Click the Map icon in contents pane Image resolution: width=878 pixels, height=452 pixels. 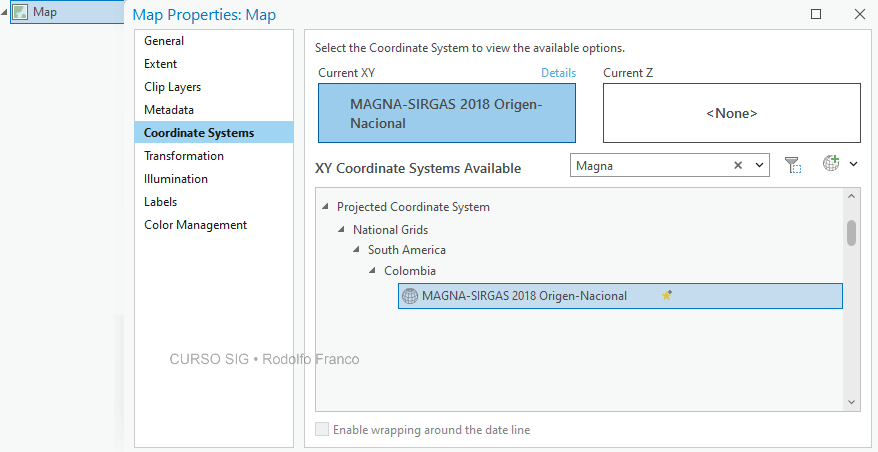tap(20, 12)
